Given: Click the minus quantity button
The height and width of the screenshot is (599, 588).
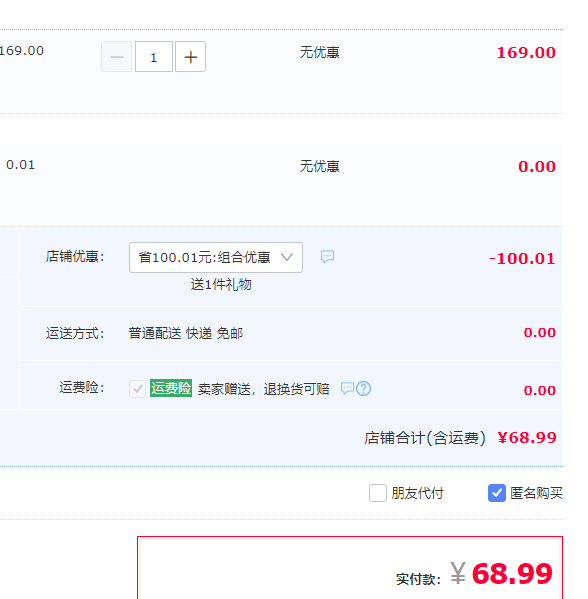Looking at the screenshot, I should (x=117, y=57).
